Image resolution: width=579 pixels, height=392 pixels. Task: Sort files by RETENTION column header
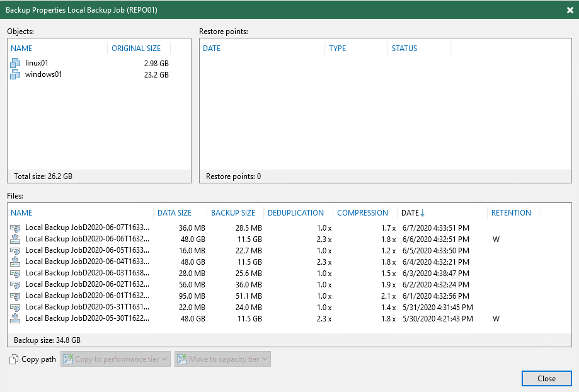511,213
